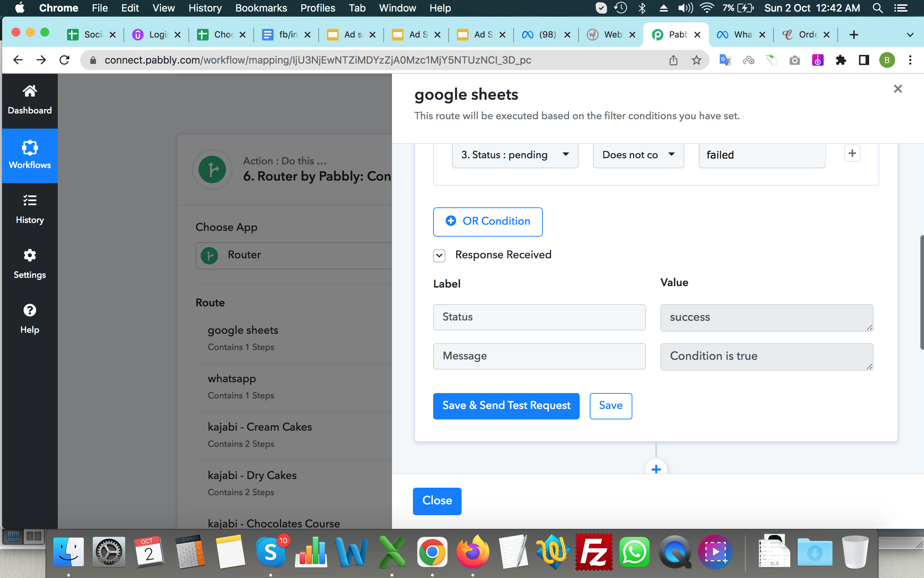
Task: Click the Router by Pabbly step icon
Action: click(x=212, y=169)
